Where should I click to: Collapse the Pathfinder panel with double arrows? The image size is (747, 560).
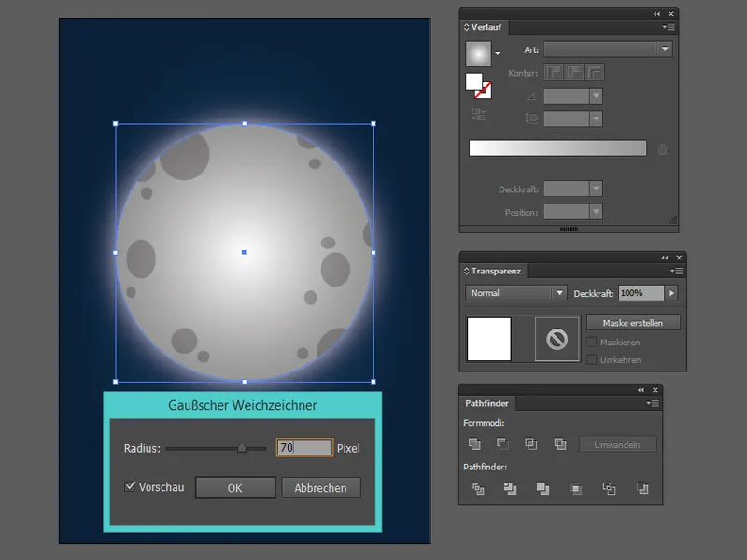(641, 390)
